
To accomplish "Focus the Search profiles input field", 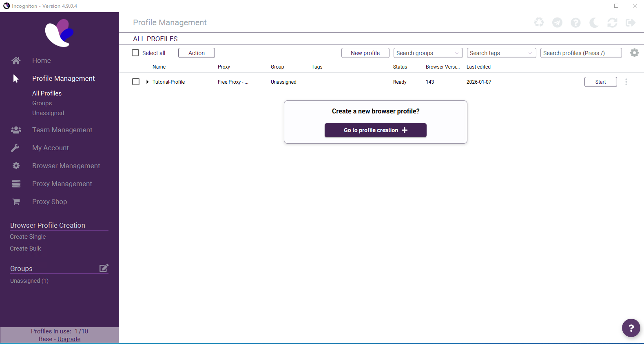I will point(581,53).
